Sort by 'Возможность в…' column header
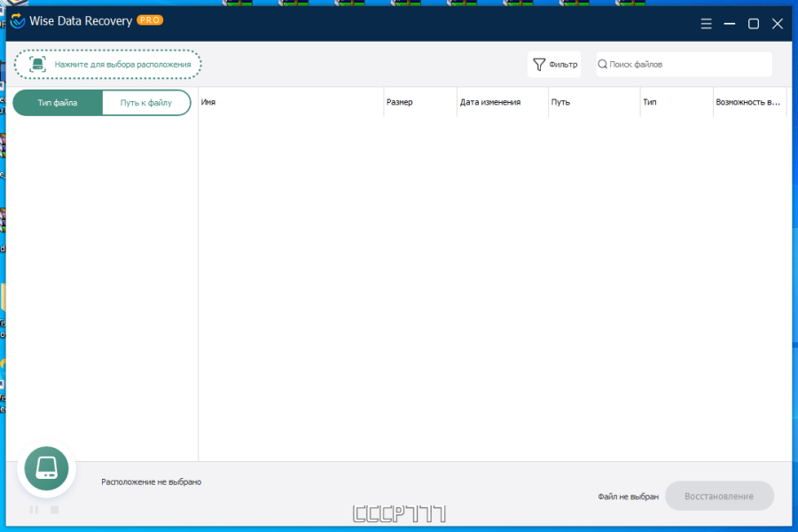 (x=749, y=102)
